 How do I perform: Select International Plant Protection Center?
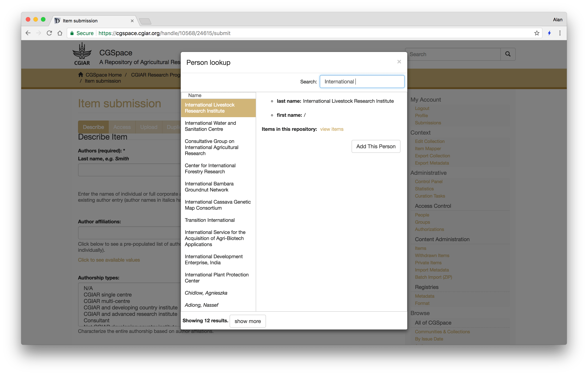click(218, 278)
